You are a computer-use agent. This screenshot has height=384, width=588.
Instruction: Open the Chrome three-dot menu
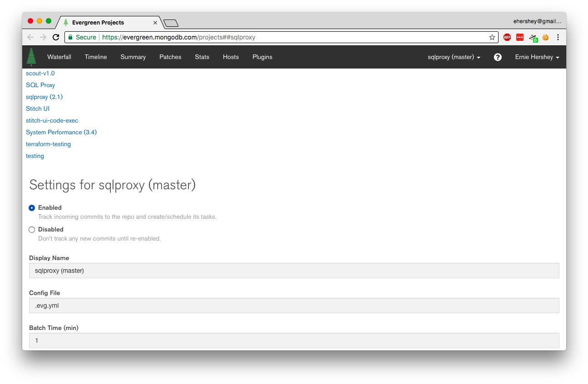point(558,37)
